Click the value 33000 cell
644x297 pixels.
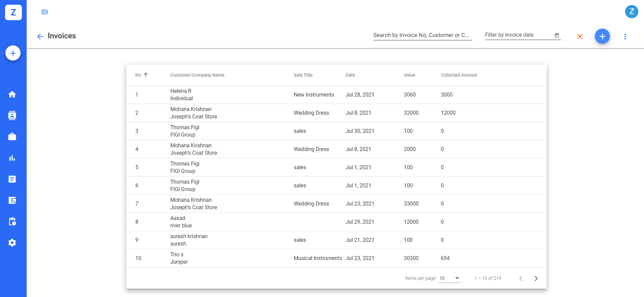tap(411, 204)
